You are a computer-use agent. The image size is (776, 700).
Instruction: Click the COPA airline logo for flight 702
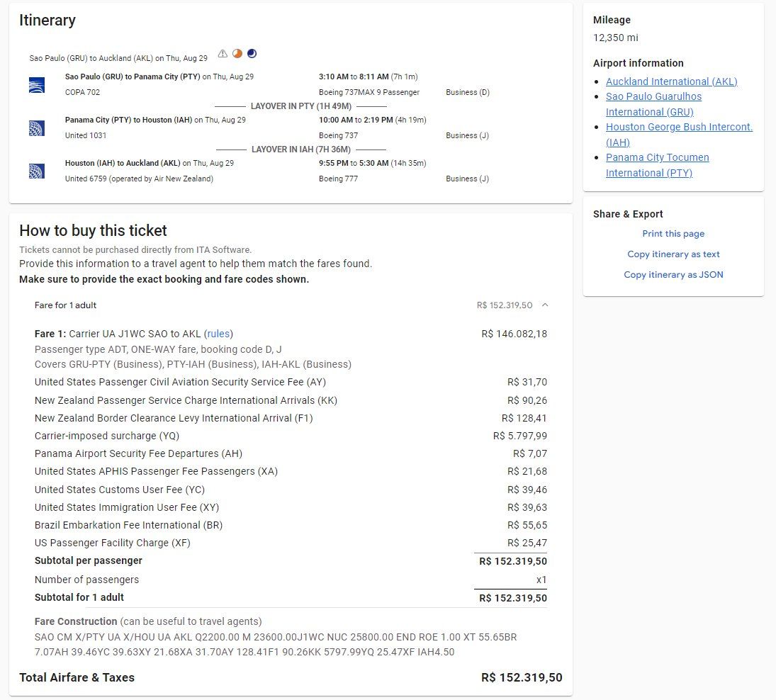pyautogui.click(x=37, y=85)
